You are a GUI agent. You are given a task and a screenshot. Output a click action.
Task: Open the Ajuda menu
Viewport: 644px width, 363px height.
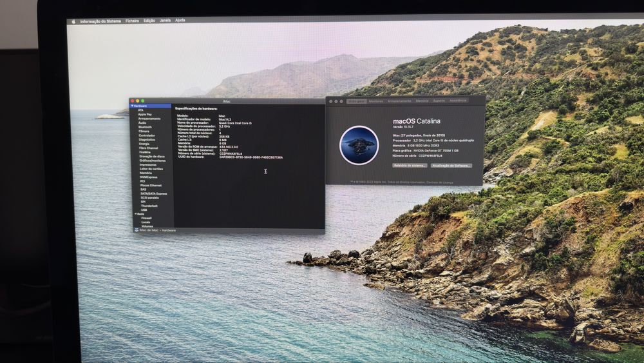point(180,20)
